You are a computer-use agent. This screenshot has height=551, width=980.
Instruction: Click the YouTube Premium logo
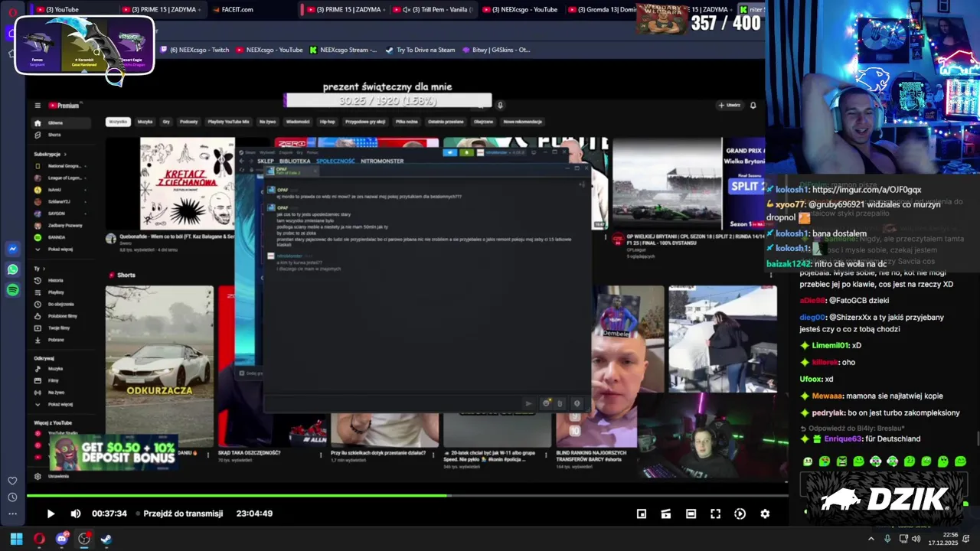[64, 106]
